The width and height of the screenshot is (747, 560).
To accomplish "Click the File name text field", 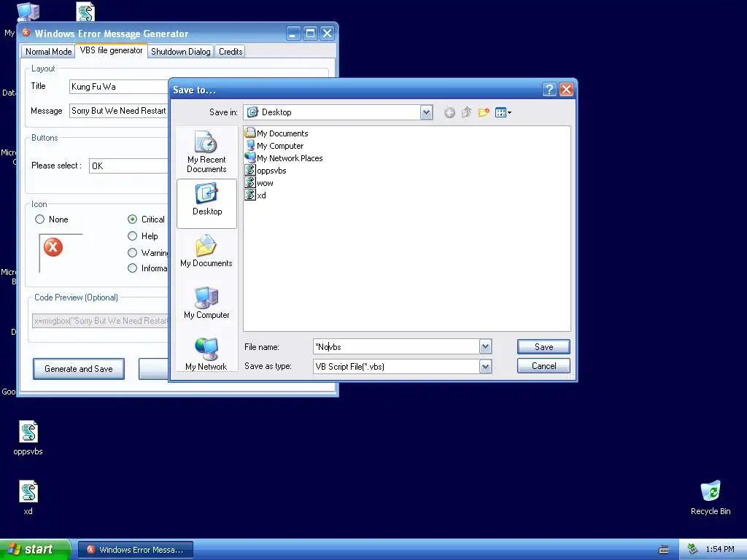I will point(396,346).
